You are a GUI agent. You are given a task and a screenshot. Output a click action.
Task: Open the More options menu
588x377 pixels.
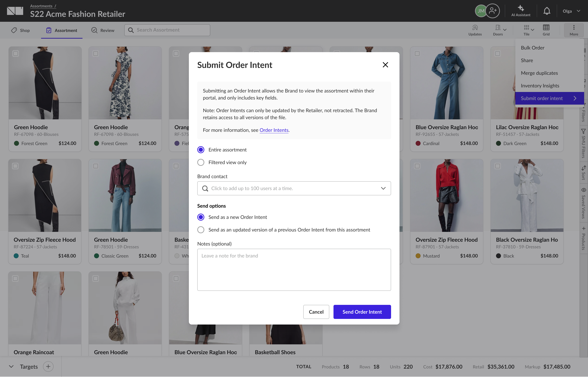coord(574,30)
